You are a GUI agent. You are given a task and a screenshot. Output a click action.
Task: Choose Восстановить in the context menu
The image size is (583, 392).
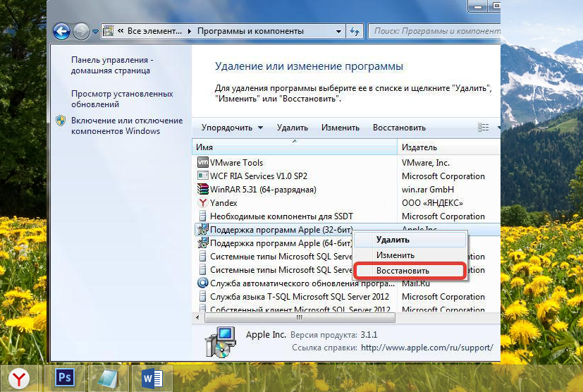pos(403,271)
